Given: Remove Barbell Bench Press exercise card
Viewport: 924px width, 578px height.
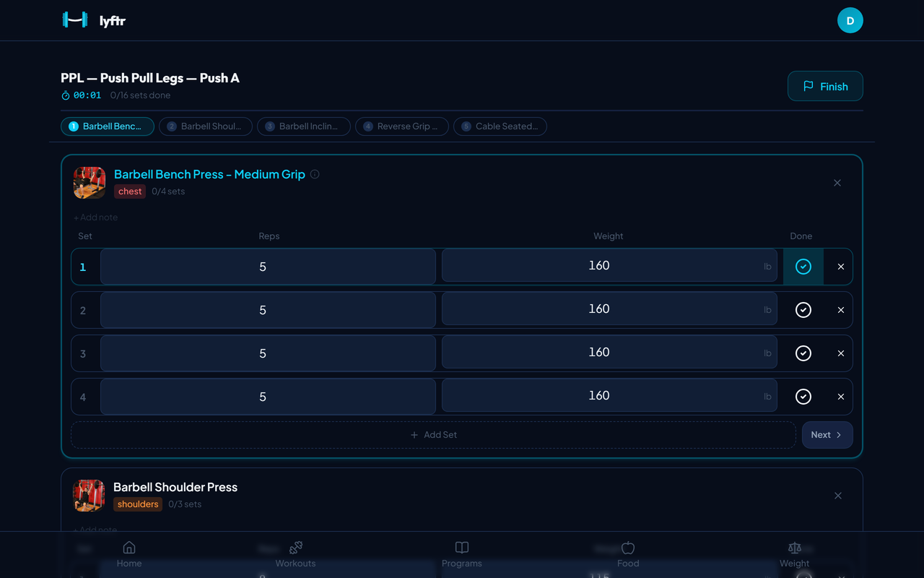Looking at the screenshot, I should point(837,183).
